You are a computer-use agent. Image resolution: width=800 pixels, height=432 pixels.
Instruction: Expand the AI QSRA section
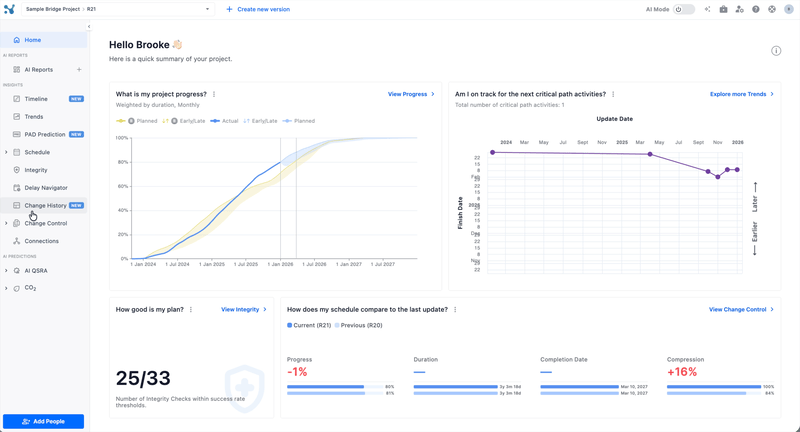[6, 271]
